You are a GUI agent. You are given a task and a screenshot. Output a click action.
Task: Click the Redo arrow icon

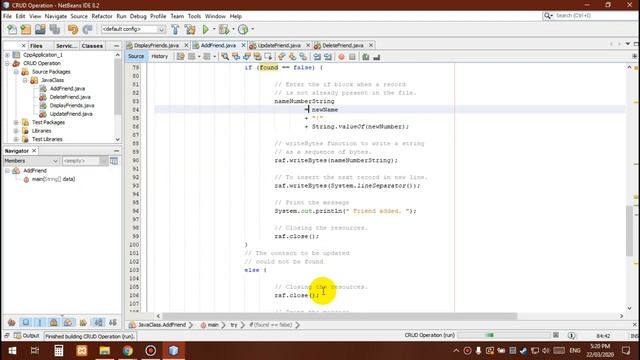pyautogui.click(x=87, y=29)
